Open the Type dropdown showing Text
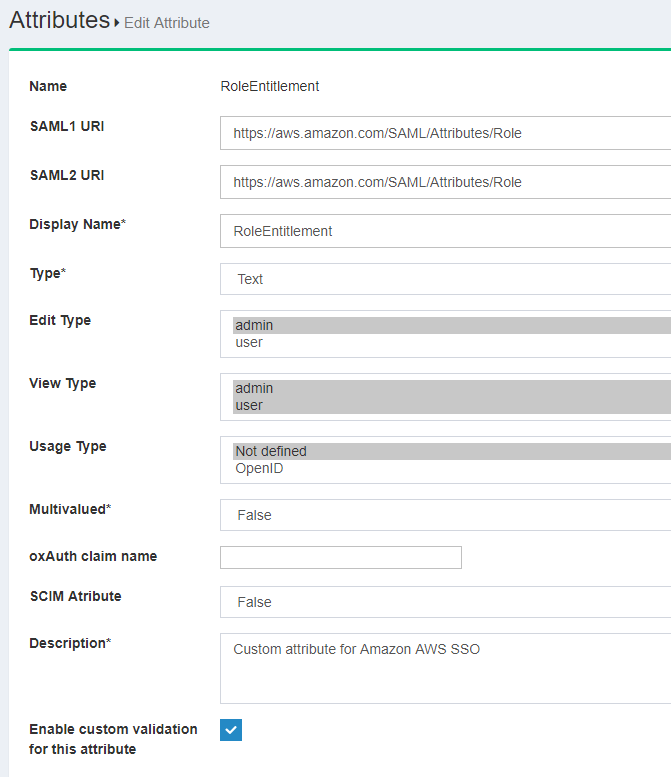 coord(445,279)
